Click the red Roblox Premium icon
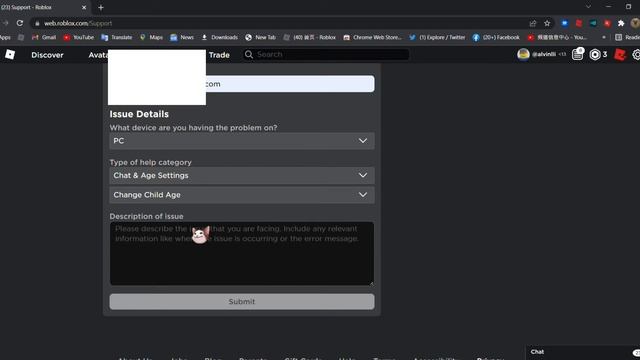Image resolution: width=640 pixels, height=360 pixels. [x=620, y=54]
